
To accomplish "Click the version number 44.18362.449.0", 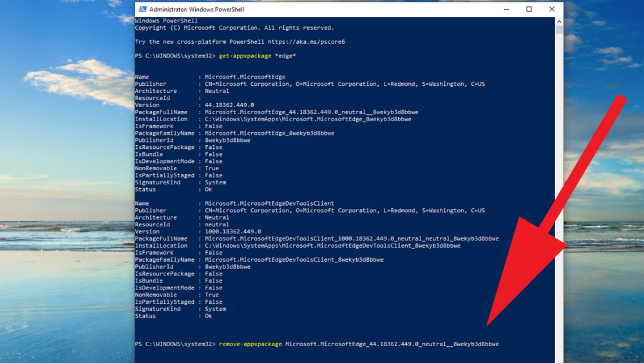I will [229, 105].
